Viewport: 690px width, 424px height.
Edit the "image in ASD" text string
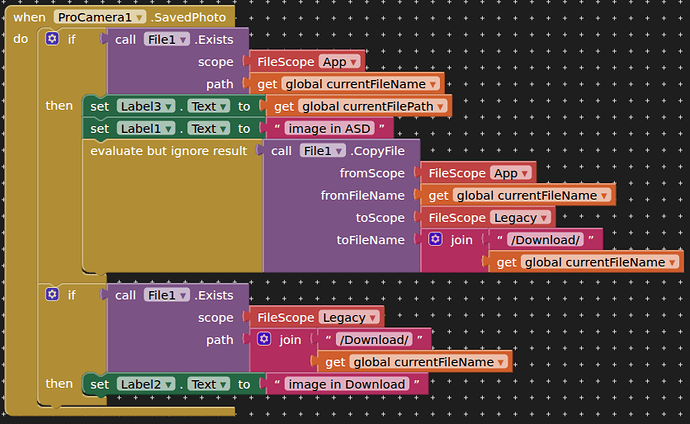[329, 128]
